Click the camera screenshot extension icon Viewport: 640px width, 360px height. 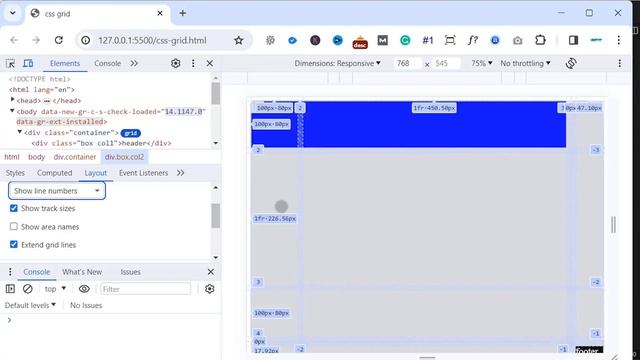518,40
